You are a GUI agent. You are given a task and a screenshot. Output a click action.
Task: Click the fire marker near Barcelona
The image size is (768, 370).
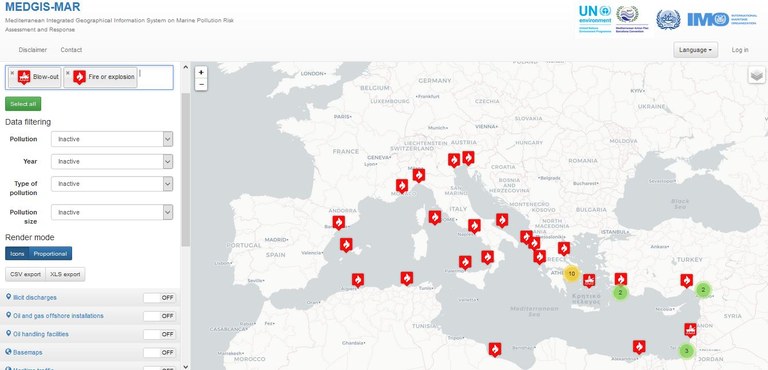point(338,222)
